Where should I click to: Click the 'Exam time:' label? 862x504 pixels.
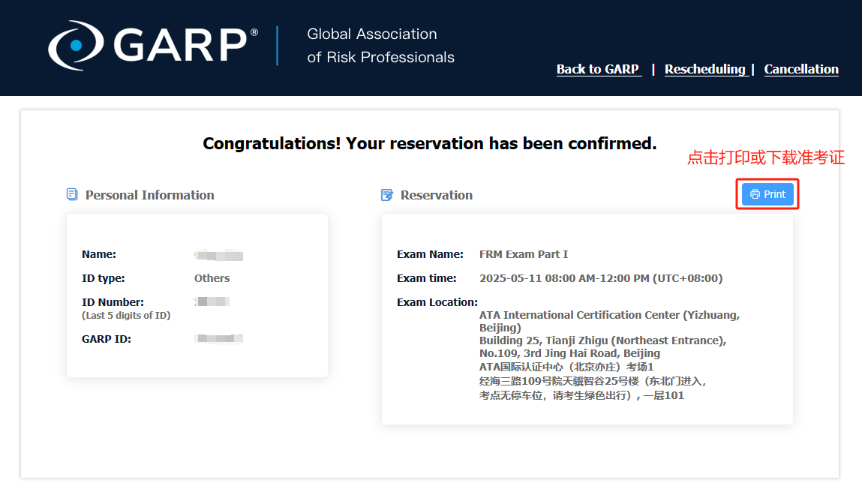coord(427,278)
